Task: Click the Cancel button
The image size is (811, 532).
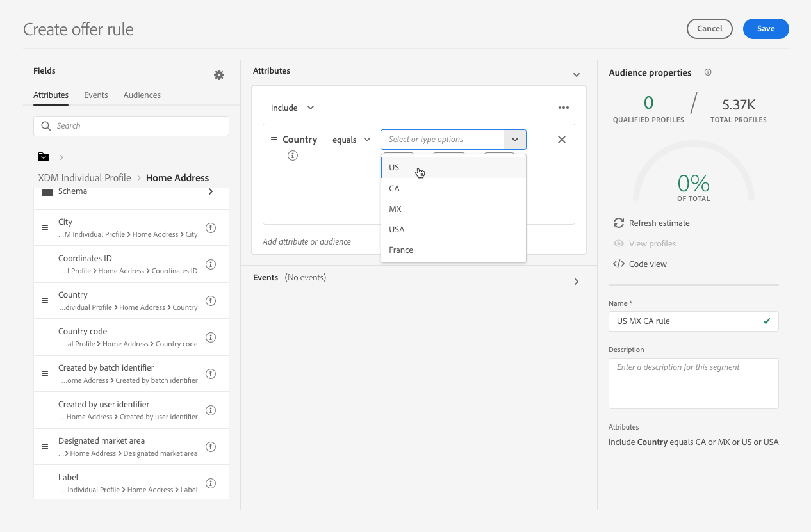Action: click(709, 29)
